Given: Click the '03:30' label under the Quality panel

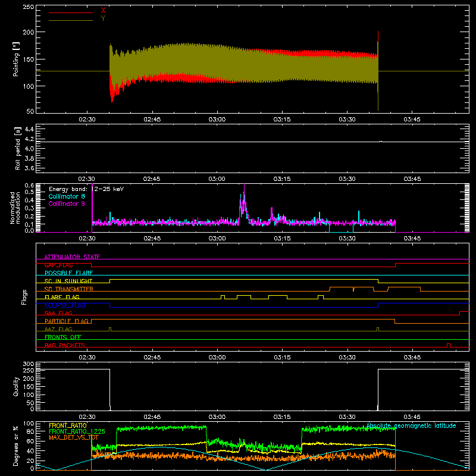Looking at the screenshot, I should click(347, 417).
